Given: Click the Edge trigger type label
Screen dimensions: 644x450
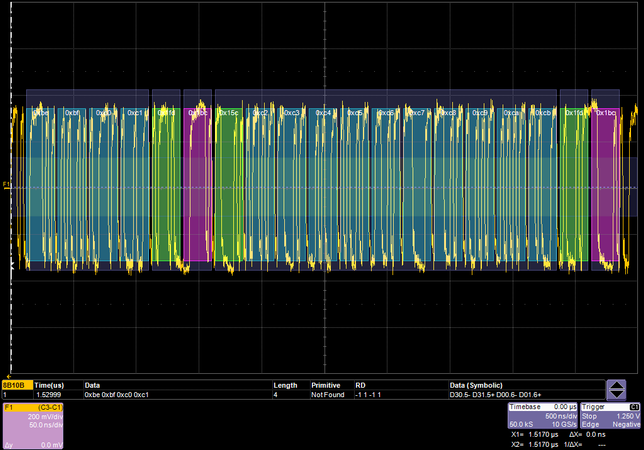Looking at the screenshot, I should [x=590, y=424].
